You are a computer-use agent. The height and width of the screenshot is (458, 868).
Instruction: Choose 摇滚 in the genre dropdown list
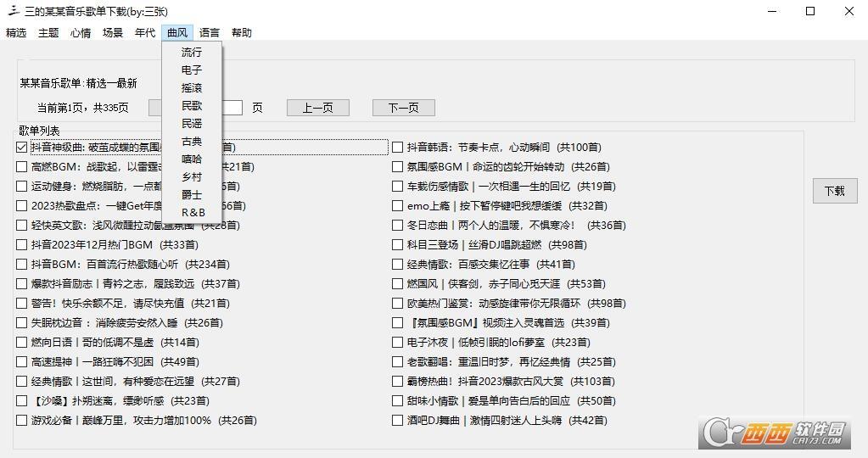pos(192,88)
